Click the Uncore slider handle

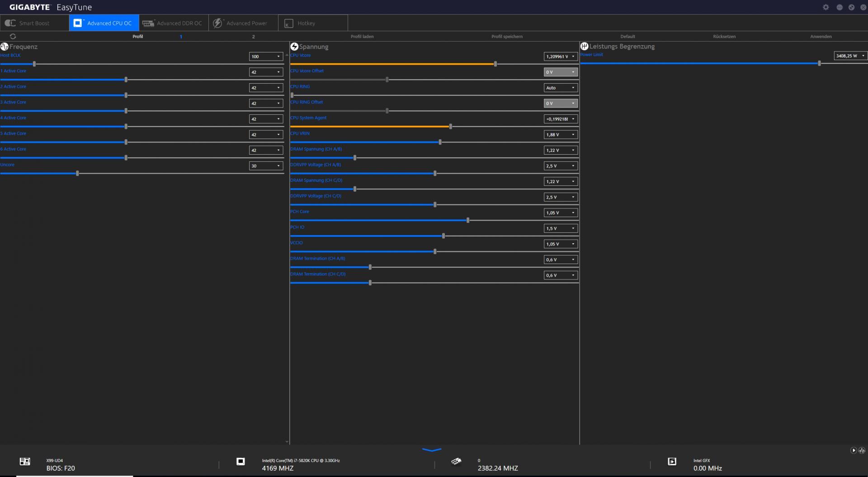click(x=77, y=173)
